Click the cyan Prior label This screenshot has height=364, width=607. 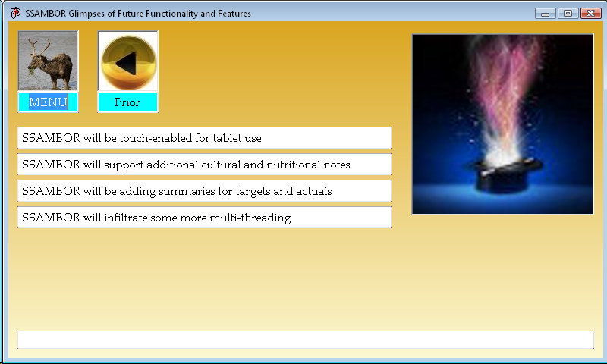point(127,102)
